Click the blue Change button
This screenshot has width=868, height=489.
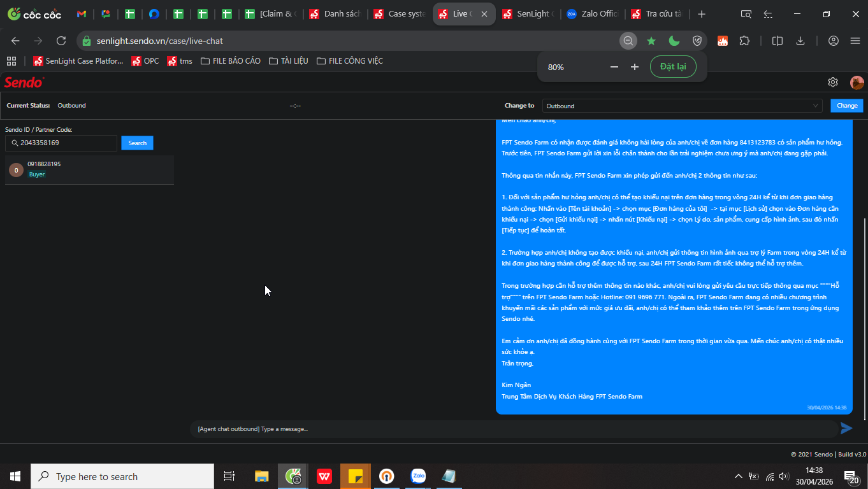[x=847, y=106]
